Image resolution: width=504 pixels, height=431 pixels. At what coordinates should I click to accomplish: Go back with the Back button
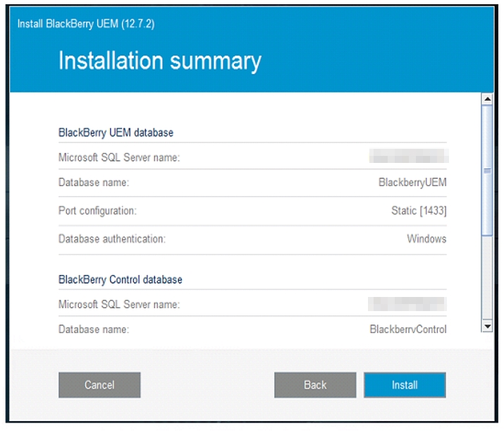[x=315, y=385]
